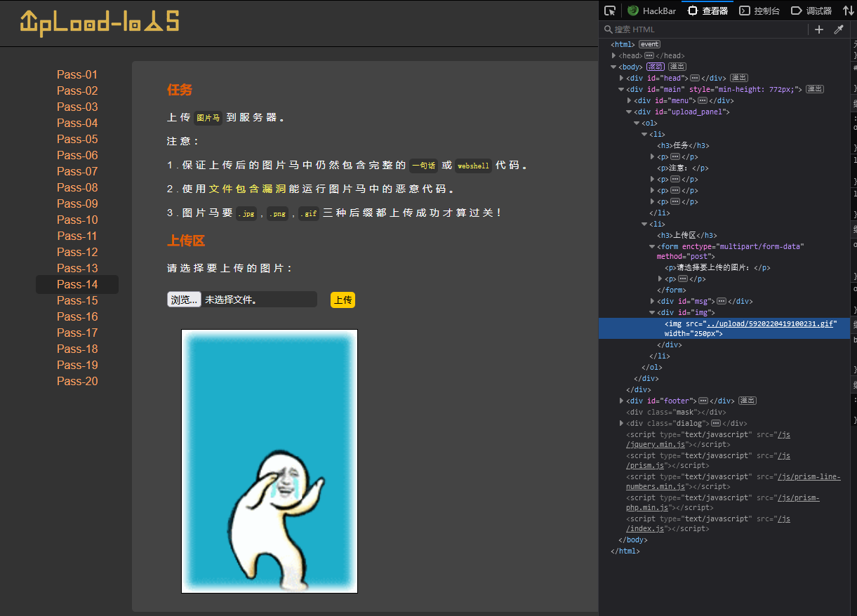The width and height of the screenshot is (857, 616).
Task: Expand the div id="menu" node
Action: (630, 100)
